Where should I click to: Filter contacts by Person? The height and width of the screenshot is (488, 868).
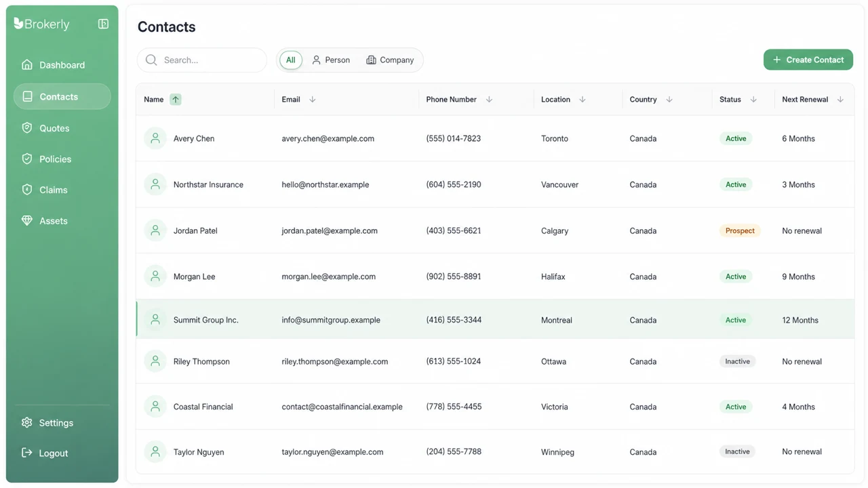point(331,60)
